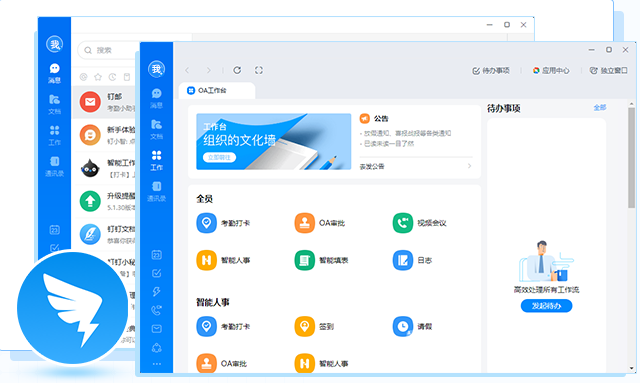Open 考勤打卡 in the 全员 section
The height and width of the screenshot is (383, 640).
(x=223, y=223)
